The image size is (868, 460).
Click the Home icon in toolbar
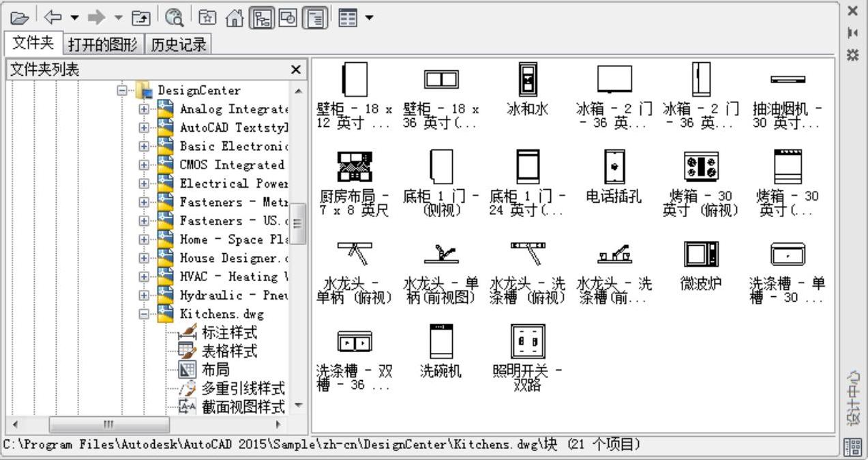click(x=235, y=16)
